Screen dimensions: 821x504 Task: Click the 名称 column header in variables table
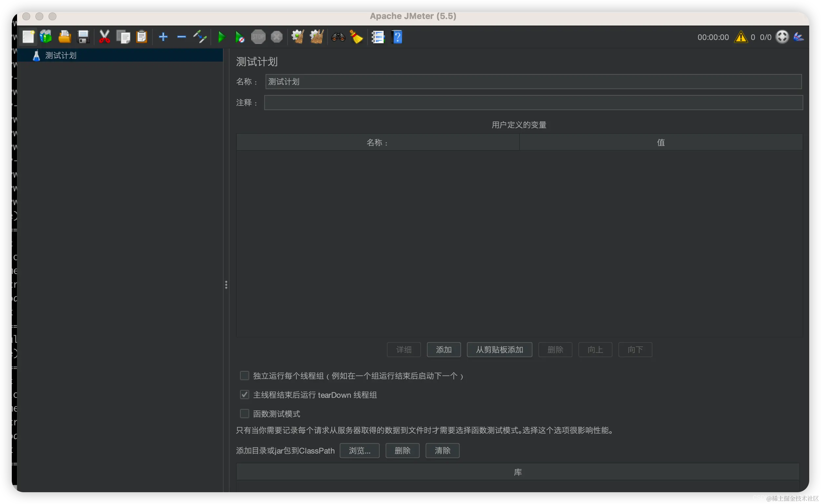pos(378,142)
